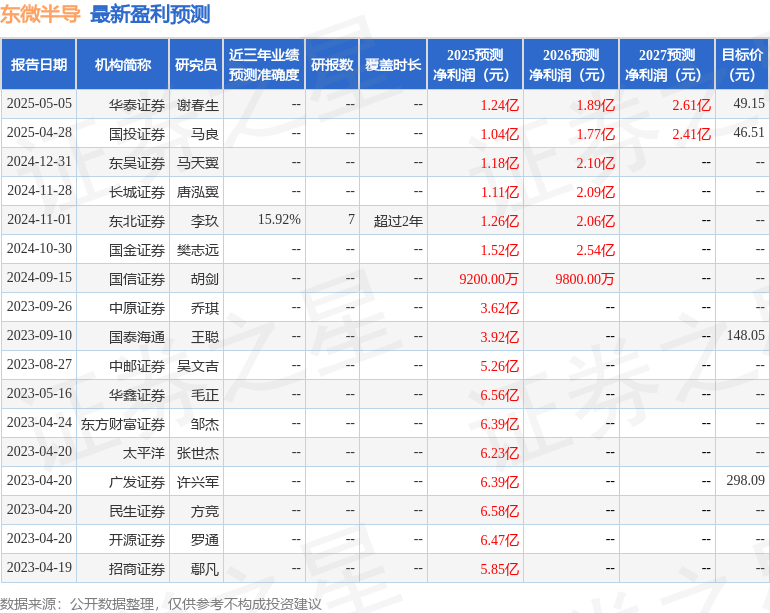Viewport: 770px width, 613px height.
Task: Click the 2.10亿 profit value
Action: (x=595, y=163)
